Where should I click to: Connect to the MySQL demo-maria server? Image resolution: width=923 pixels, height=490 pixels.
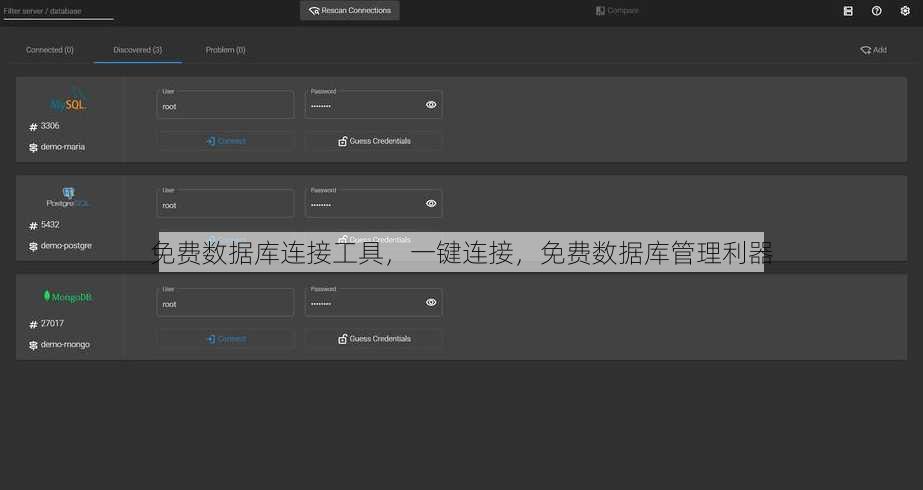click(226, 141)
